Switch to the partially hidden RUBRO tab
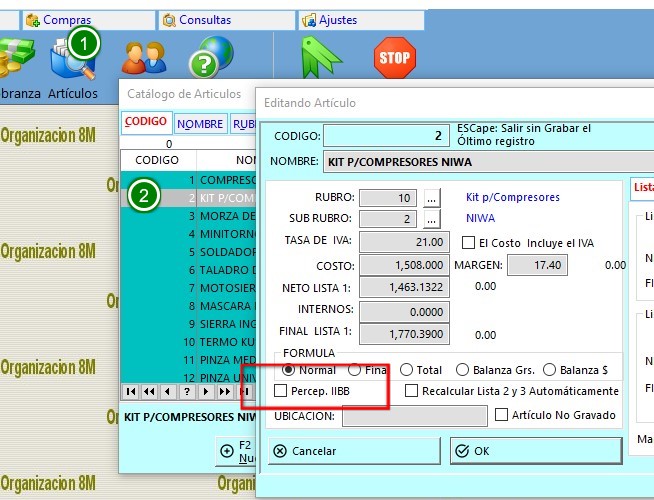The width and height of the screenshot is (654, 500). (244, 124)
